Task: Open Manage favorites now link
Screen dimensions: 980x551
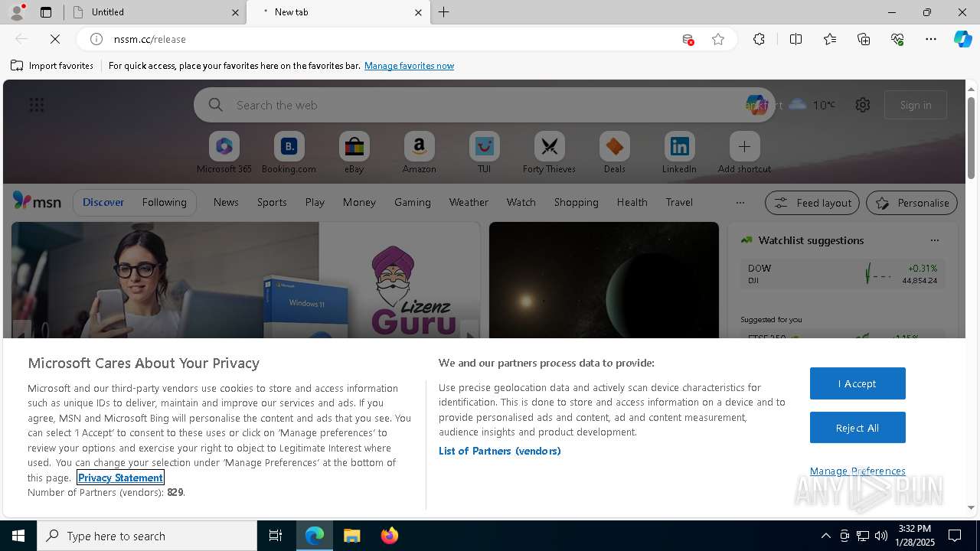Action: click(409, 66)
